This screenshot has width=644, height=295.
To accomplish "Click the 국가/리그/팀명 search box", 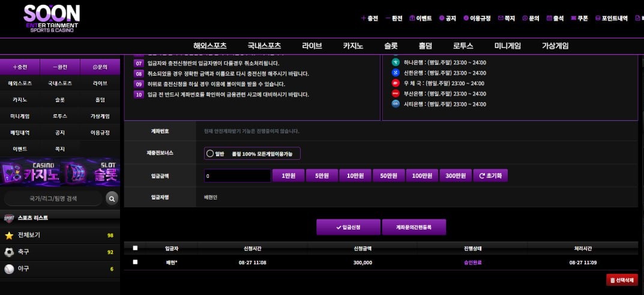I will [53, 198].
